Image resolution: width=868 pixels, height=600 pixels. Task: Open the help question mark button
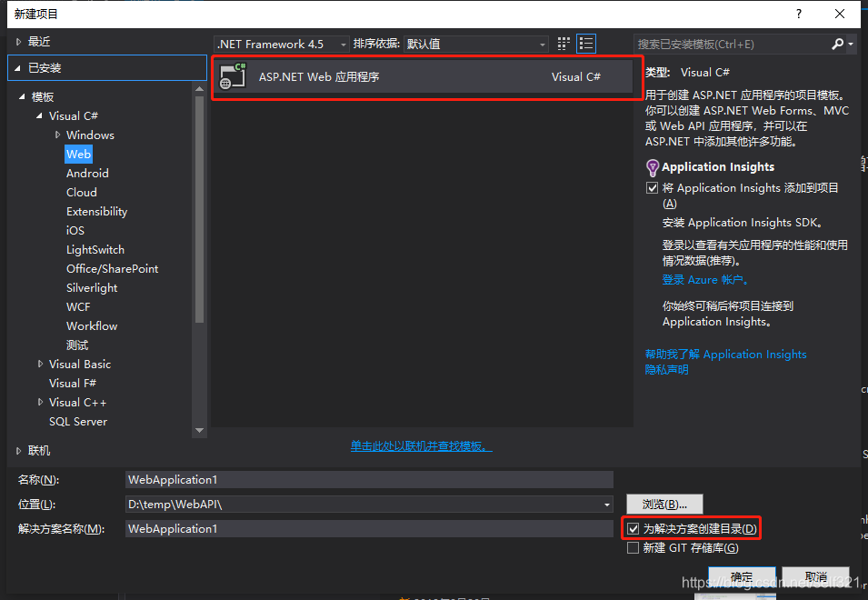pos(798,14)
